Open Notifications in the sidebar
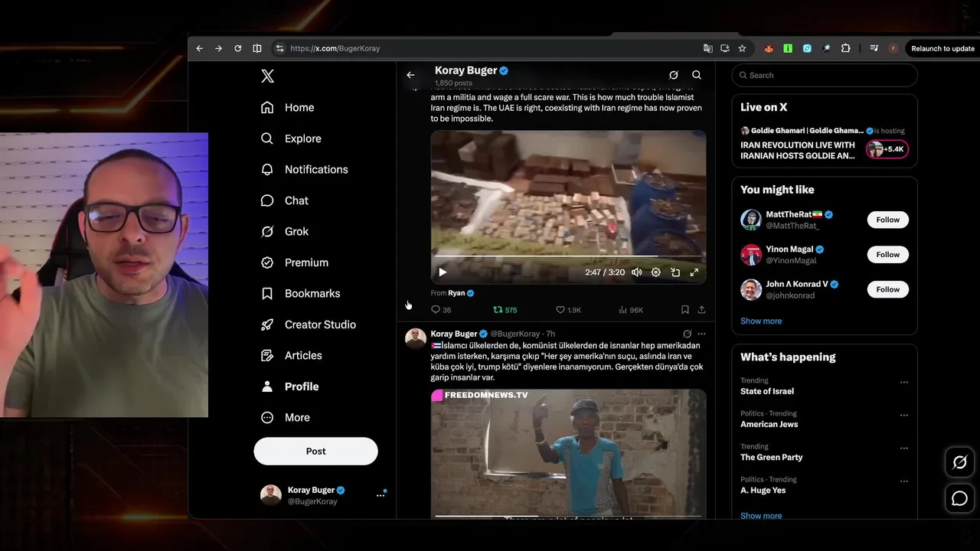The height and width of the screenshot is (551, 980). tap(305, 170)
